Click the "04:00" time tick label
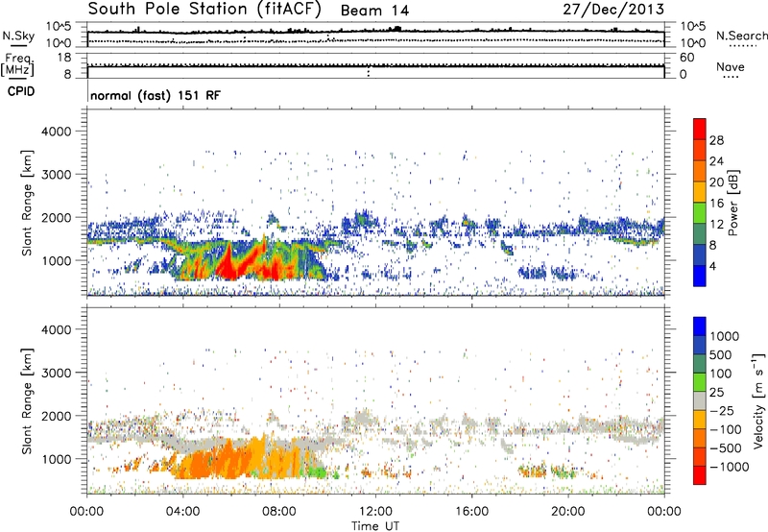Image resolution: width=768 pixels, height=532 pixels. (183, 512)
